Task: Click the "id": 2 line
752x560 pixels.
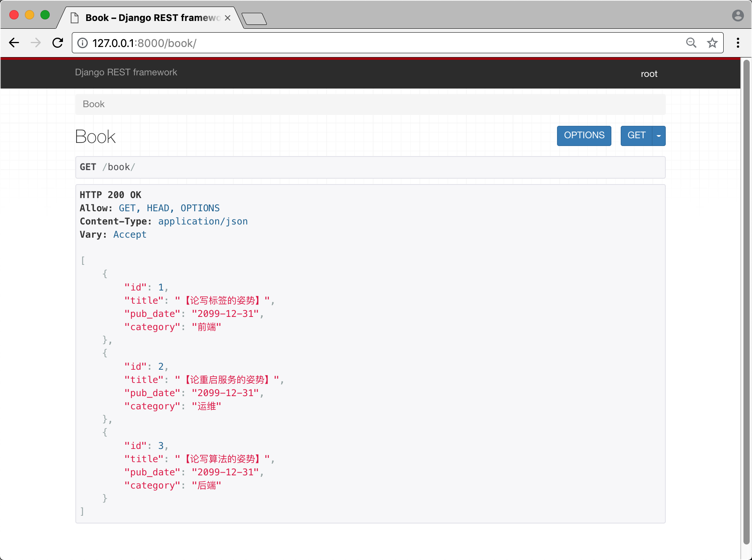Action: pos(146,367)
